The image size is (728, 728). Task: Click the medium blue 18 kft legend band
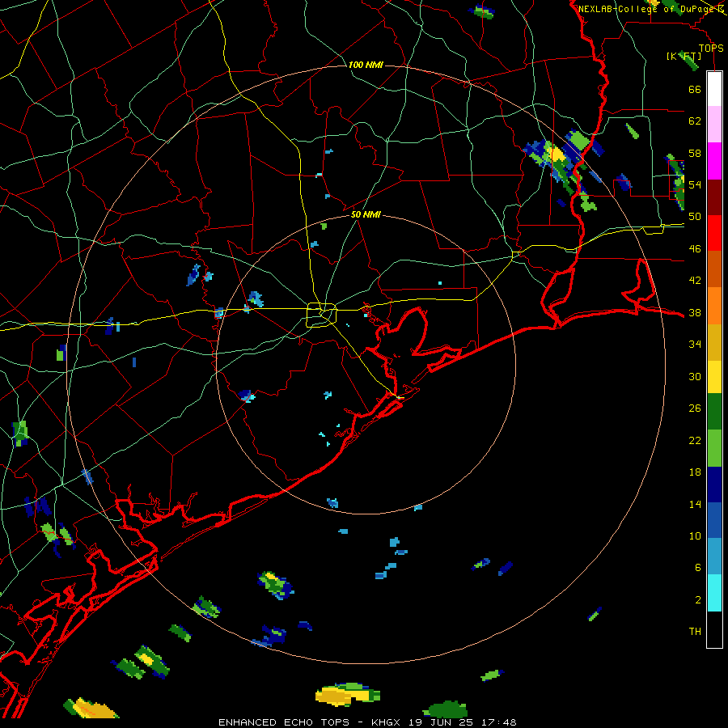714,520
